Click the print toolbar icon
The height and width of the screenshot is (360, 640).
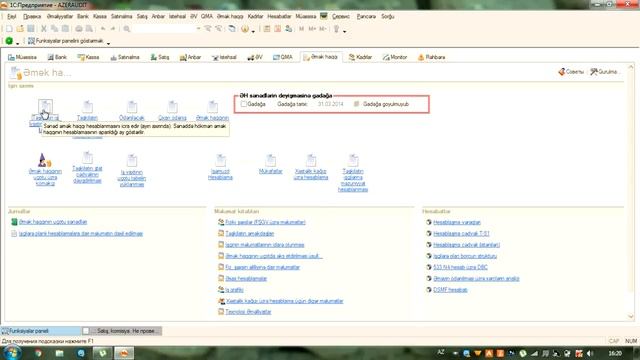click(78, 29)
